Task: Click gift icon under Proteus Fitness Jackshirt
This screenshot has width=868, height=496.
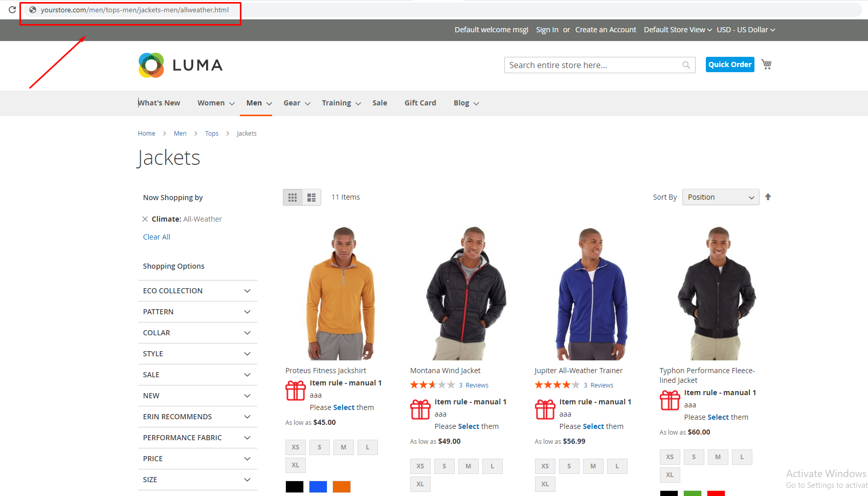Action: point(296,391)
